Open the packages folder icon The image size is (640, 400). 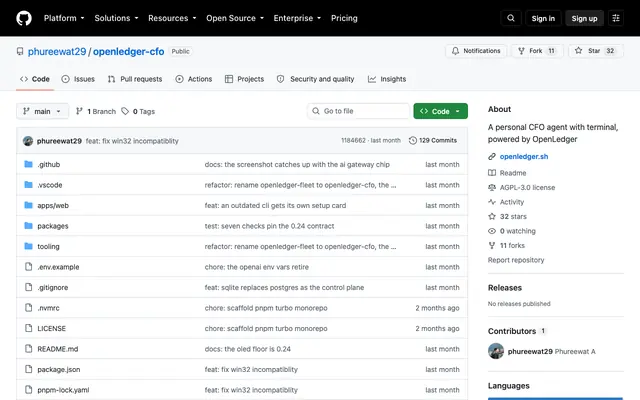pyautogui.click(x=28, y=225)
